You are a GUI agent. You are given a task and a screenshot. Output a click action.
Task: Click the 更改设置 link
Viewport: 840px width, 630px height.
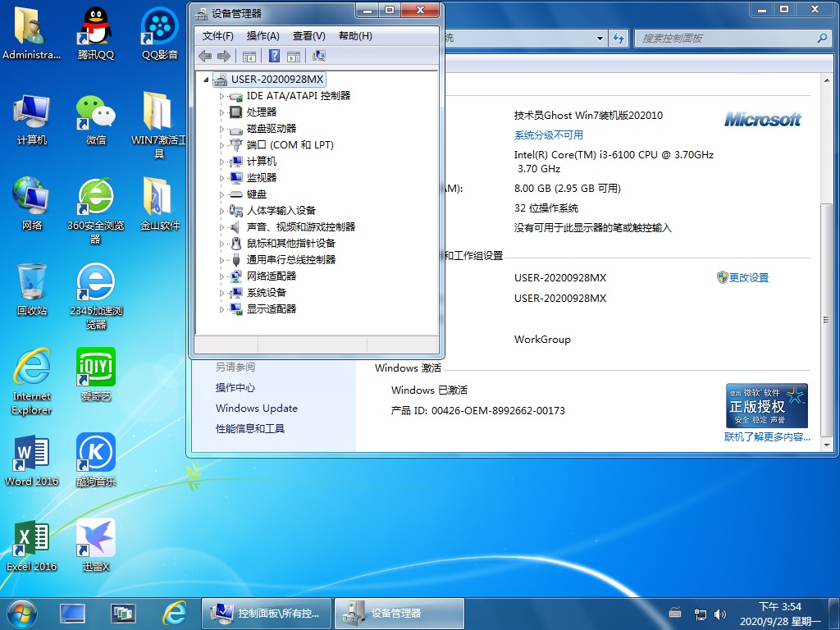tap(748, 278)
